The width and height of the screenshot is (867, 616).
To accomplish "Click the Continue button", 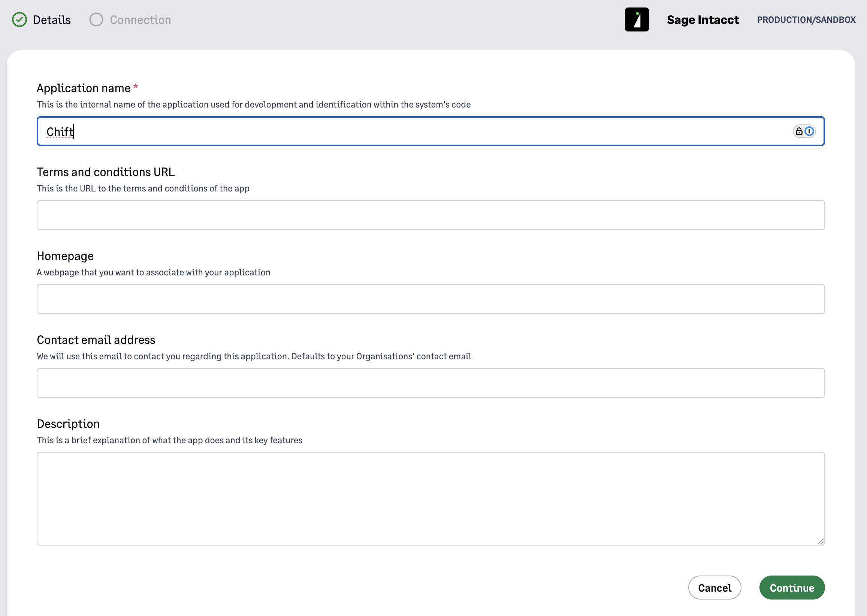I will tap(792, 588).
